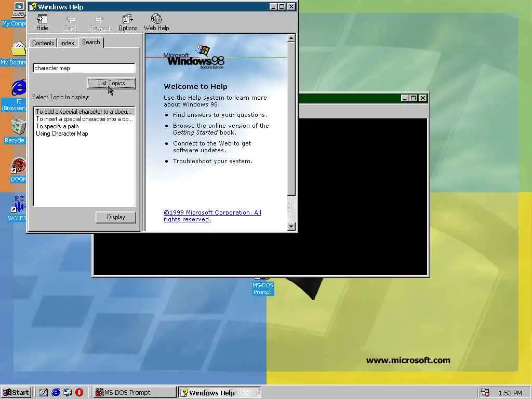Open the My Computer desktop icon
532x399 pixels.
coord(17,15)
